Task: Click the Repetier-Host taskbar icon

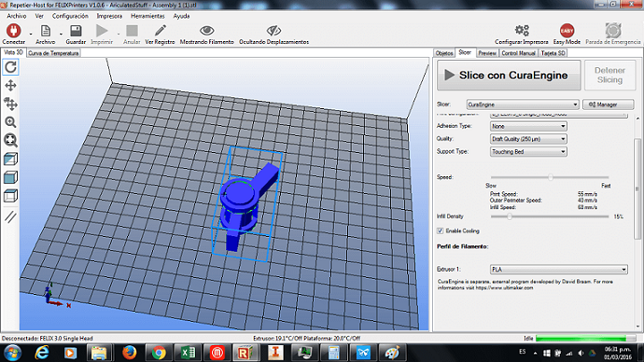Action: tap(245, 353)
